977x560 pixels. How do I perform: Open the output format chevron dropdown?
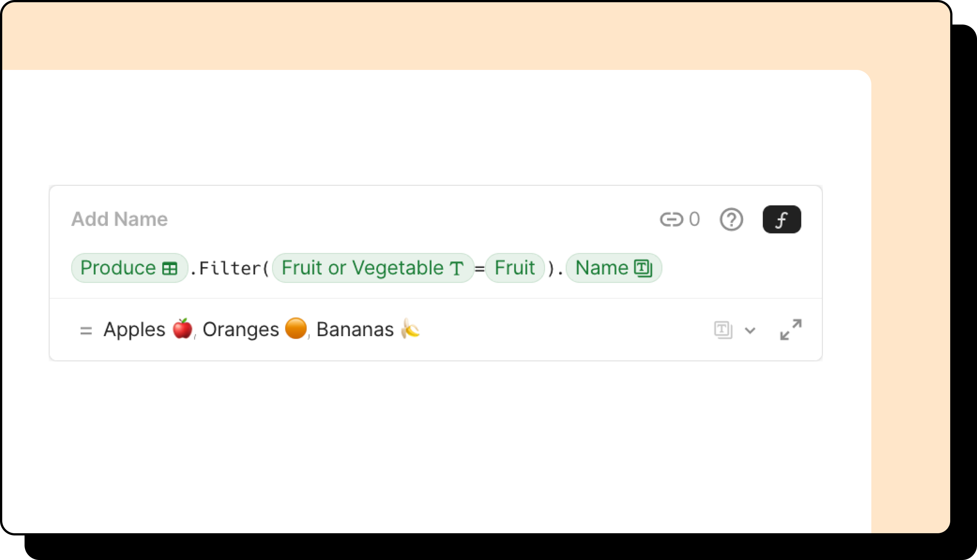point(750,330)
